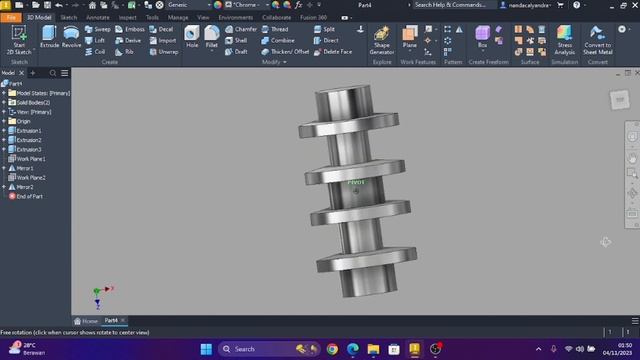Open the Tools ribbon tab
This screenshot has width=640, height=360.
click(x=152, y=18)
